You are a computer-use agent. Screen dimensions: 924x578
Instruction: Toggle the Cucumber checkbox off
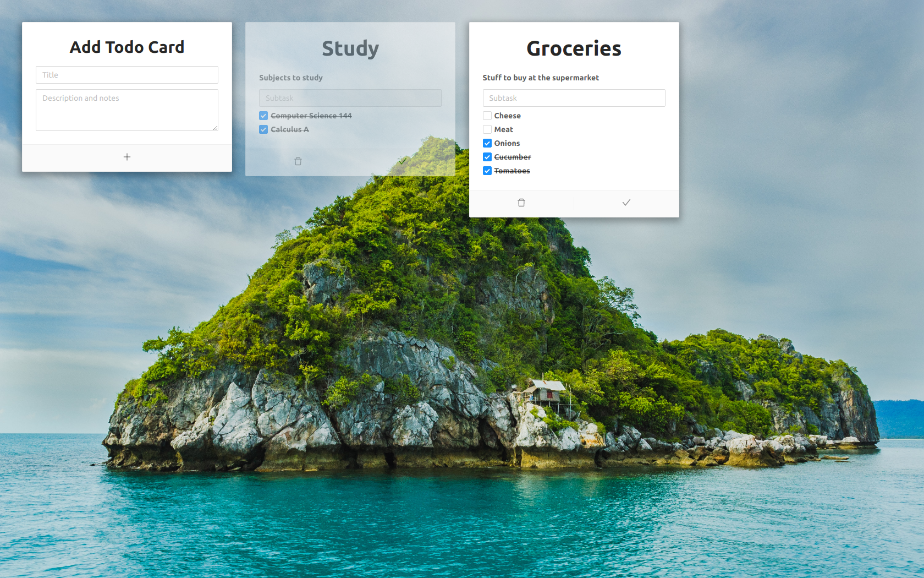[487, 157]
